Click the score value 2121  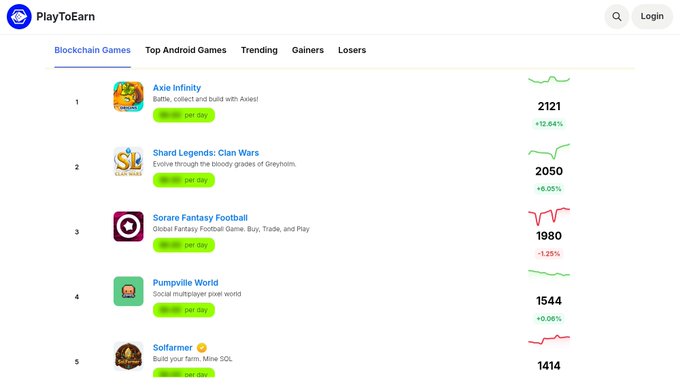(549, 106)
